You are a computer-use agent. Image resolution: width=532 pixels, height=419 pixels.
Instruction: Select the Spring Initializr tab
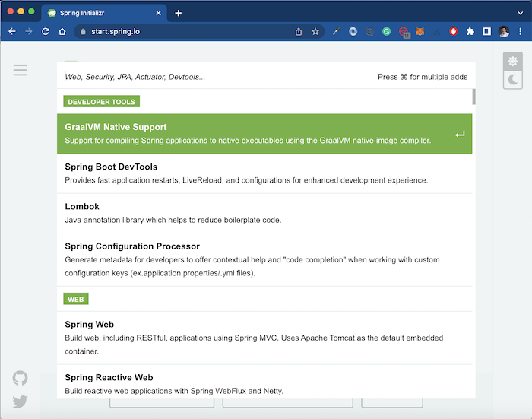104,13
